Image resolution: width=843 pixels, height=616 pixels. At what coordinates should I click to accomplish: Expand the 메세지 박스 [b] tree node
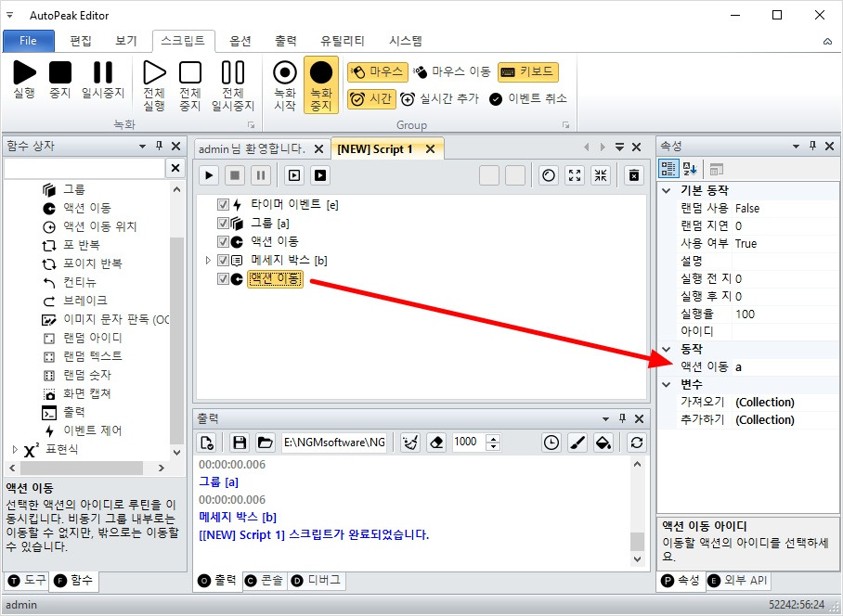[208, 261]
